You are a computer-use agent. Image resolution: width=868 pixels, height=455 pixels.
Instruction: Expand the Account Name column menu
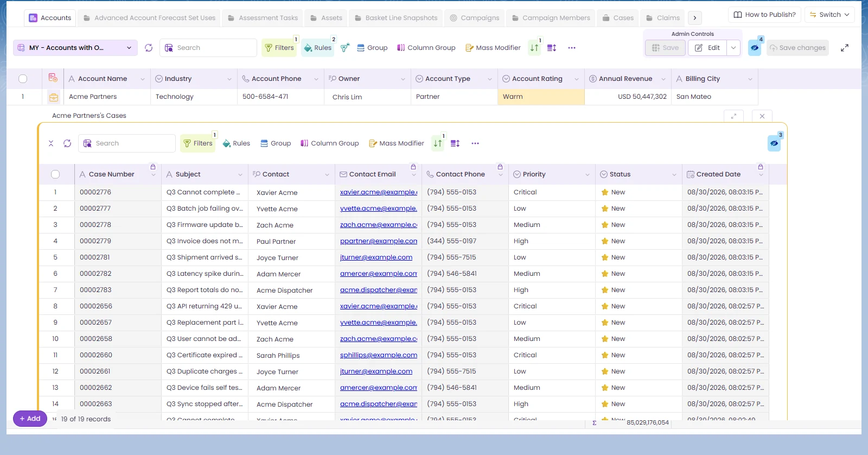143,79
